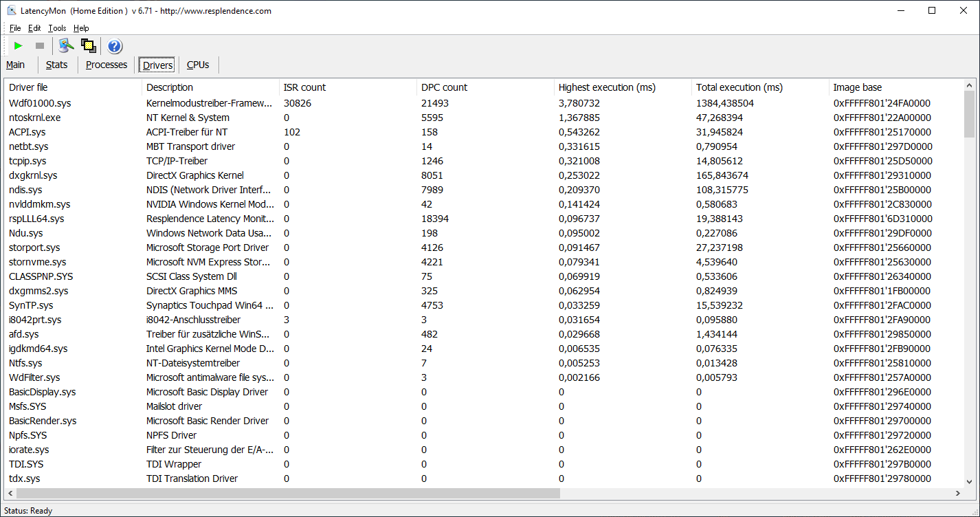Select the afd.sys driver row
The image size is (980, 517).
(x=484, y=334)
